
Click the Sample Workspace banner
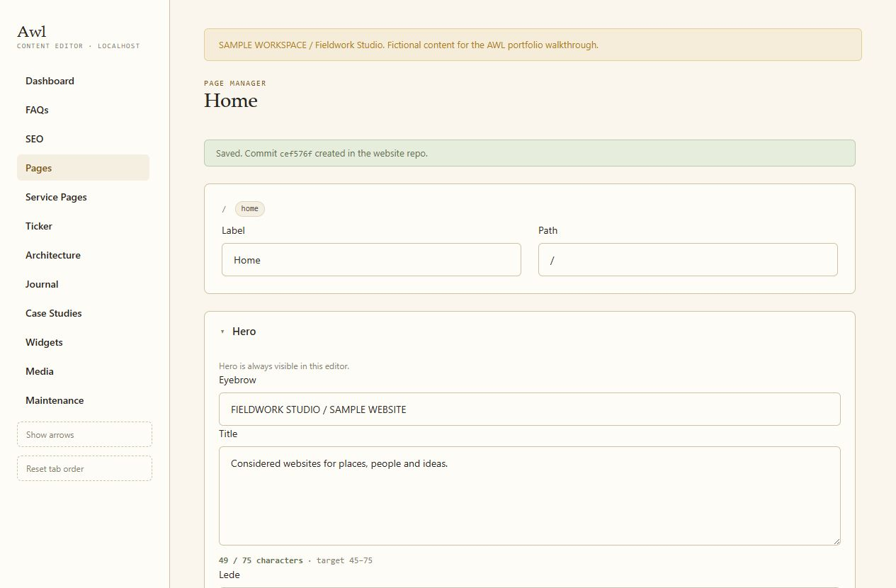[533, 45]
